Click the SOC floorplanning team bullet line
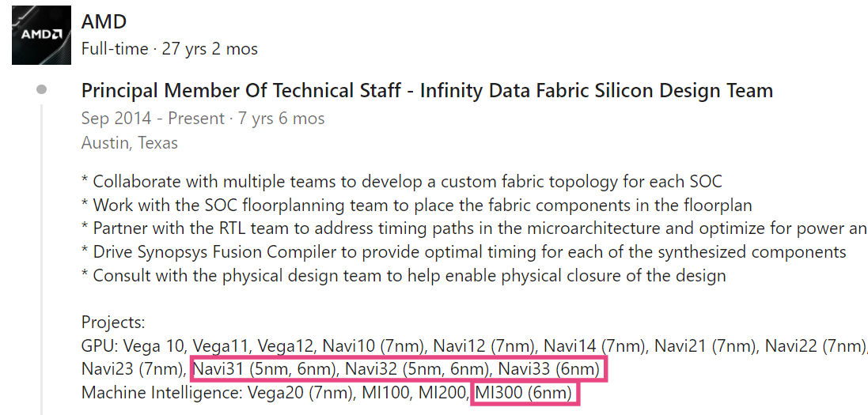Image resolution: width=868 pixels, height=415 pixels. [416, 205]
